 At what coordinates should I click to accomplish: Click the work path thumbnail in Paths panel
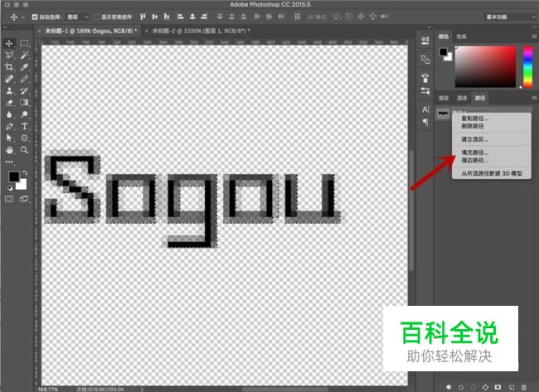[x=444, y=113]
